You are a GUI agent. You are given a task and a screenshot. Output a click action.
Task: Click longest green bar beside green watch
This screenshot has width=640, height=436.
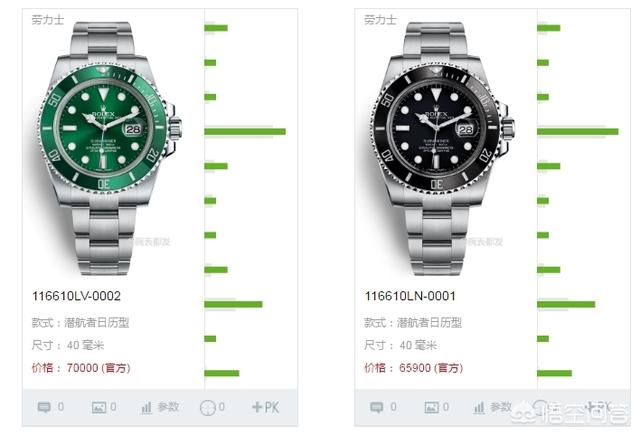(x=245, y=131)
